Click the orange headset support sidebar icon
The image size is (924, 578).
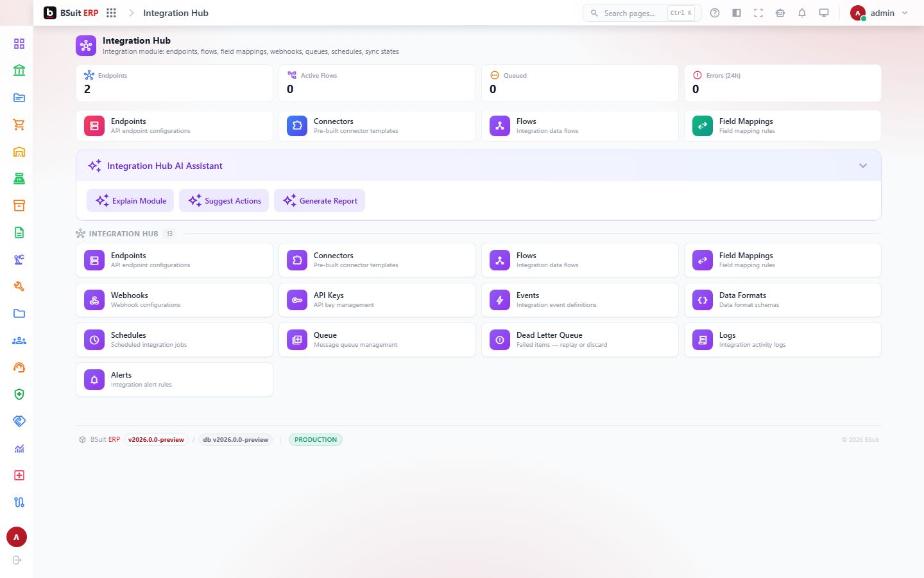click(19, 367)
